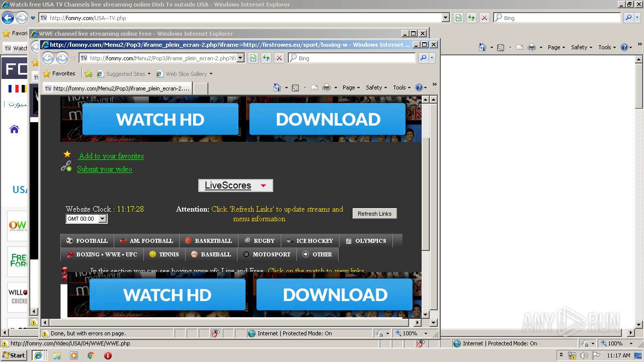Click Back arrow of the main Internet Explorer window
Screen dimensions: 644x362
(8, 18)
